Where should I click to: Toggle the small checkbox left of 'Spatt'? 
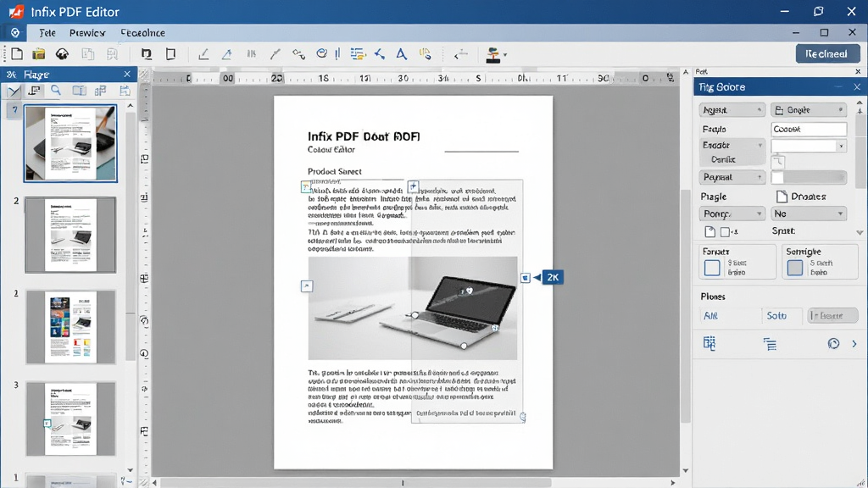click(725, 232)
